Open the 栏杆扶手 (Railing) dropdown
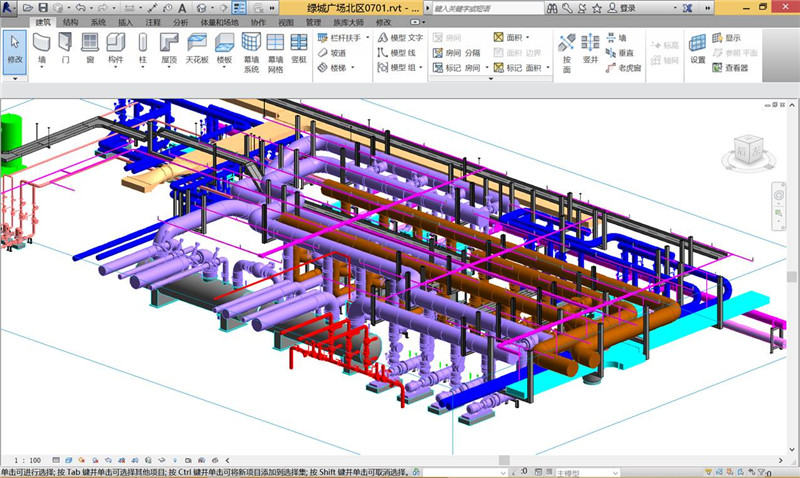This screenshot has height=478, width=800. coord(369,37)
